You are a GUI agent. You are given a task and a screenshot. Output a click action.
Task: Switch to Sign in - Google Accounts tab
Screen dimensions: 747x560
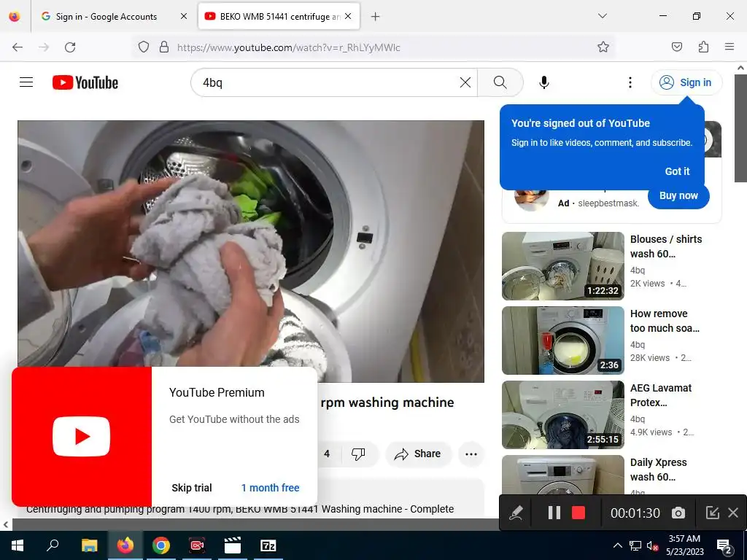(107, 16)
